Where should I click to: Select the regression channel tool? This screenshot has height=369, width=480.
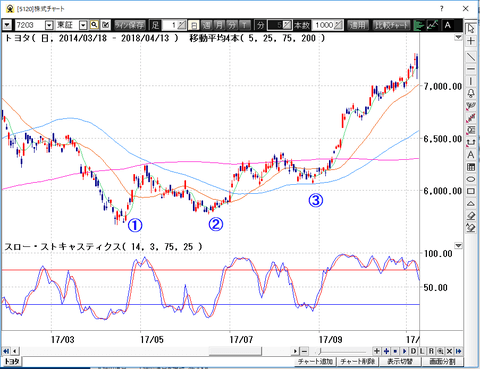click(x=471, y=118)
